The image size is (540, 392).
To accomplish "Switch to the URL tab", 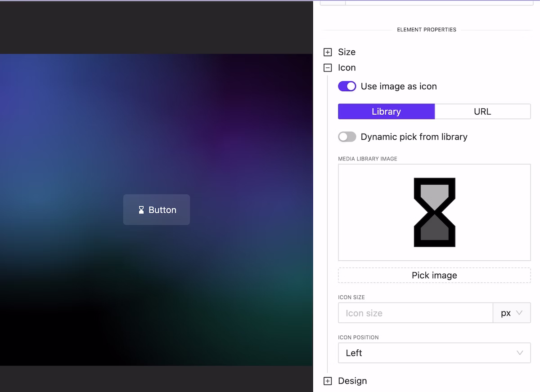I will click(x=482, y=111).
